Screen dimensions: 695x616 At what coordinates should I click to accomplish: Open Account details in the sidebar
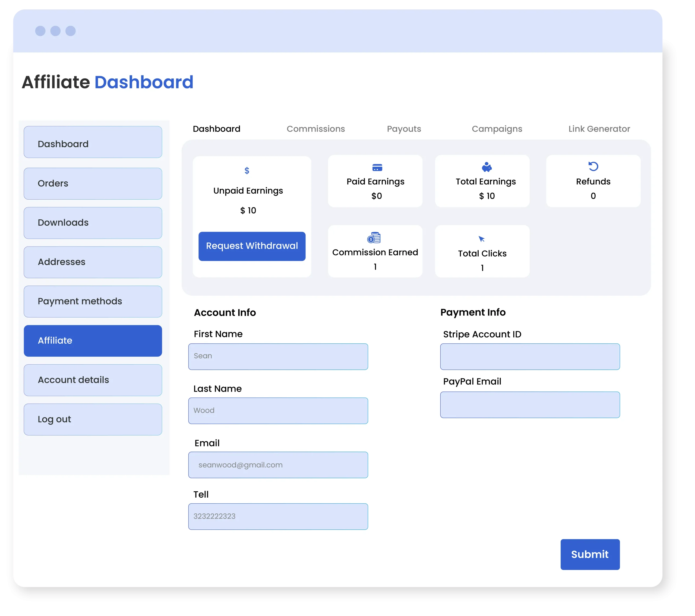click(x=93, y=380)
